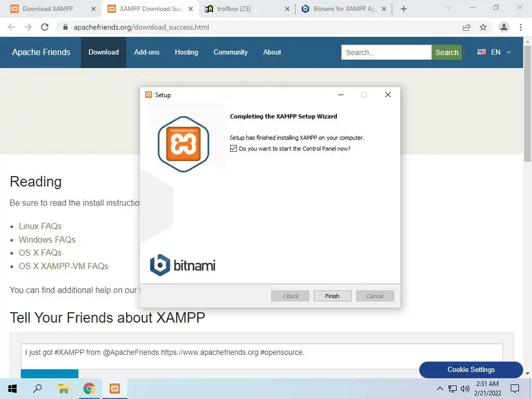Focus the address bar URL

pyautogui.click(x=141, y=27)
